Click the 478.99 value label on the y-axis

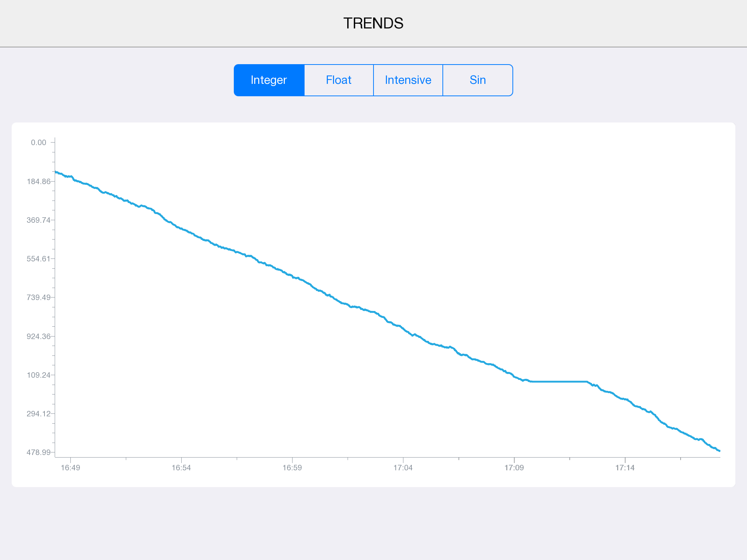pyautogui.click(x=38, y=452)
